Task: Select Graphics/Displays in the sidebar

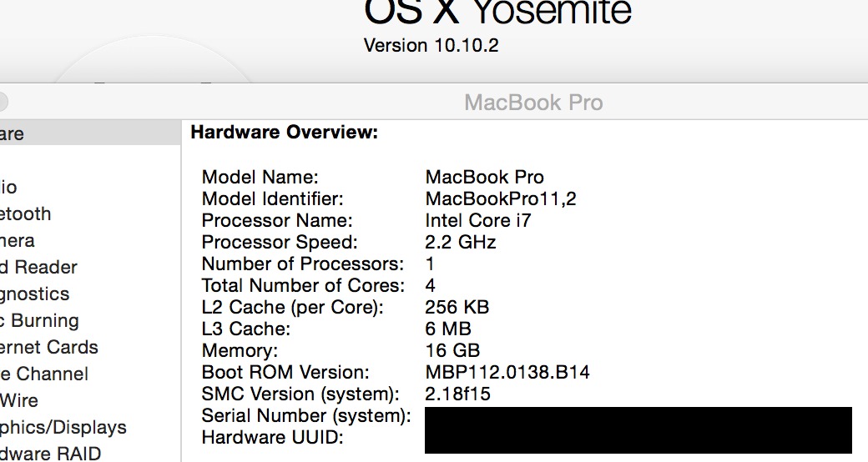Action: [x=63, y=427]
